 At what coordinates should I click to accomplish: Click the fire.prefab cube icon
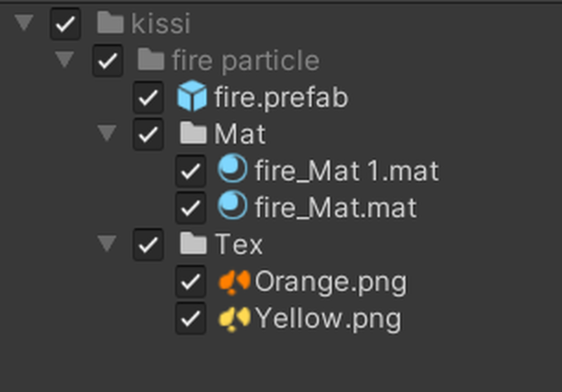[x=192, y=96]
